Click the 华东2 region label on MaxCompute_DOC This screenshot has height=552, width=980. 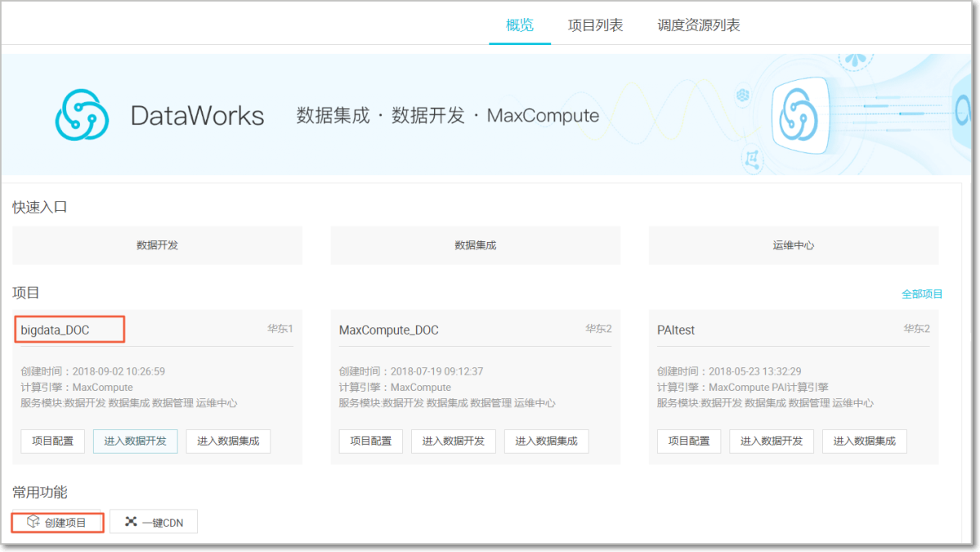tap(598, 329)
